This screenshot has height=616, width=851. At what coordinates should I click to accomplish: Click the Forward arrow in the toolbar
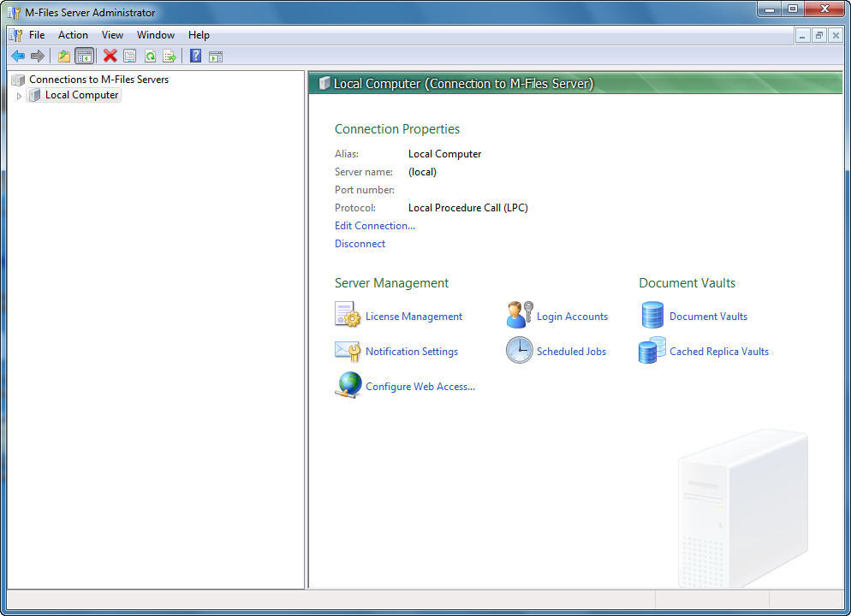point(38,56)
